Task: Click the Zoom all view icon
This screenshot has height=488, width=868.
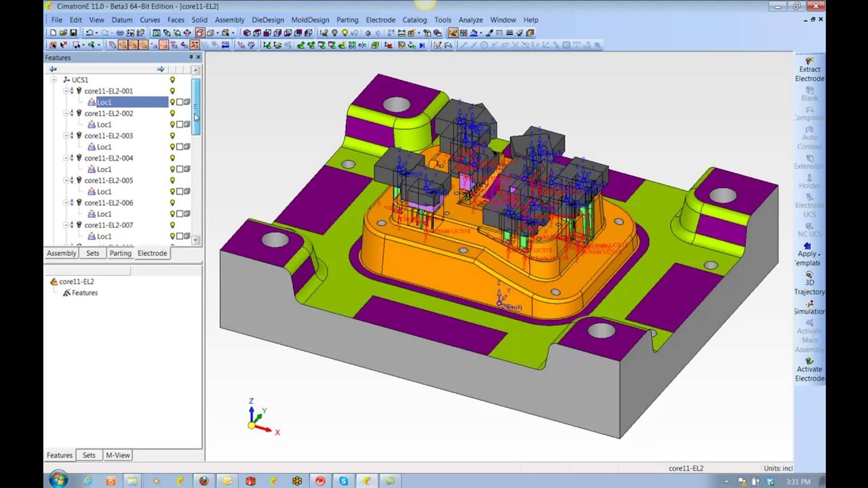Action: [157, 33]
